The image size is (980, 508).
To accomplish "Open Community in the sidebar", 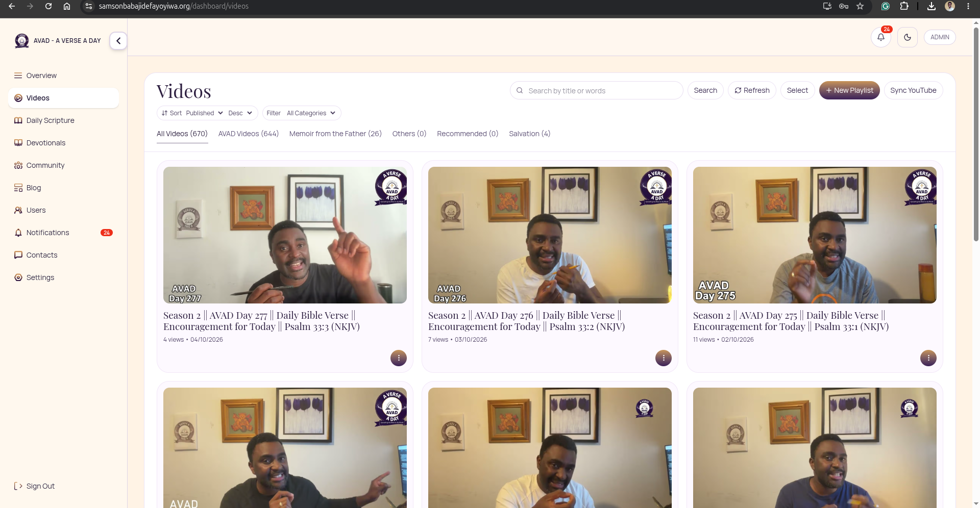I will [x=63, y=165].
